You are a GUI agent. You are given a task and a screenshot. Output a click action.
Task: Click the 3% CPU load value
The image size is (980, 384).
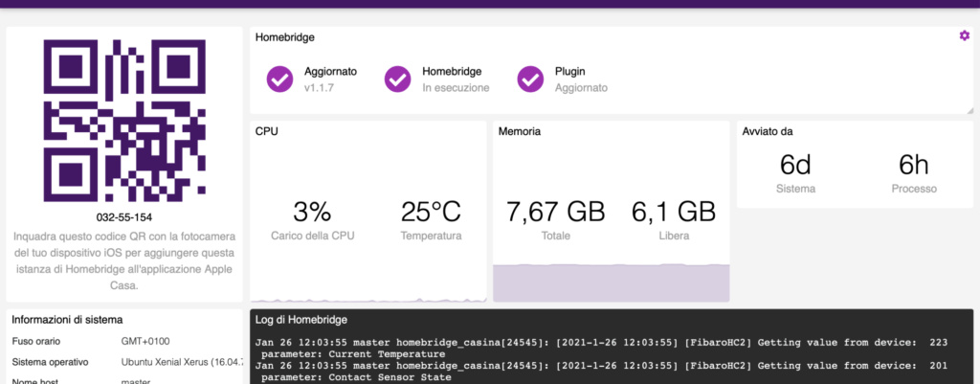313,213
